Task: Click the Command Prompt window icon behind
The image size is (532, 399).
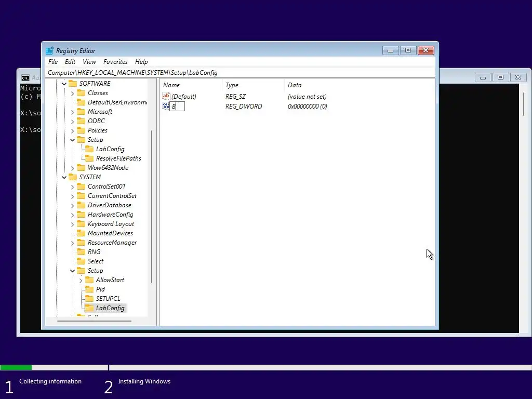Action: 25,78
